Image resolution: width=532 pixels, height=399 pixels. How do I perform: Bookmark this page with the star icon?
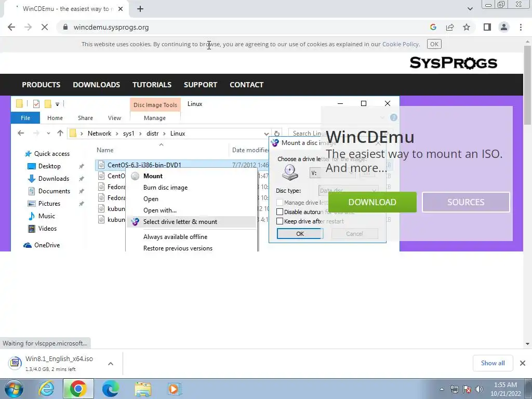(x=467, y=27)
